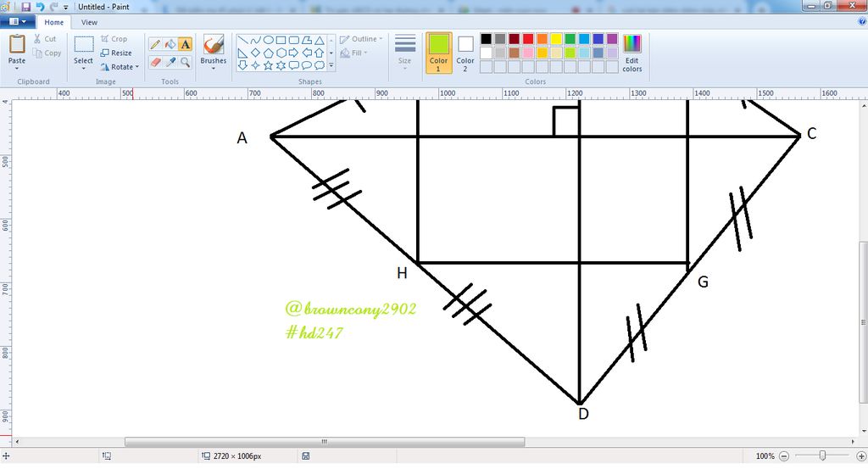Activate Color 2 background selector
The image size is (868, 469).
465,53
